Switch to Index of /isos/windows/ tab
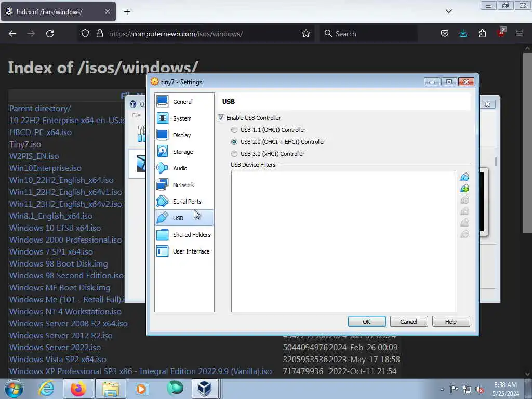Image resolution: width=532 pixels, height=399 pixels. (58, 11)
